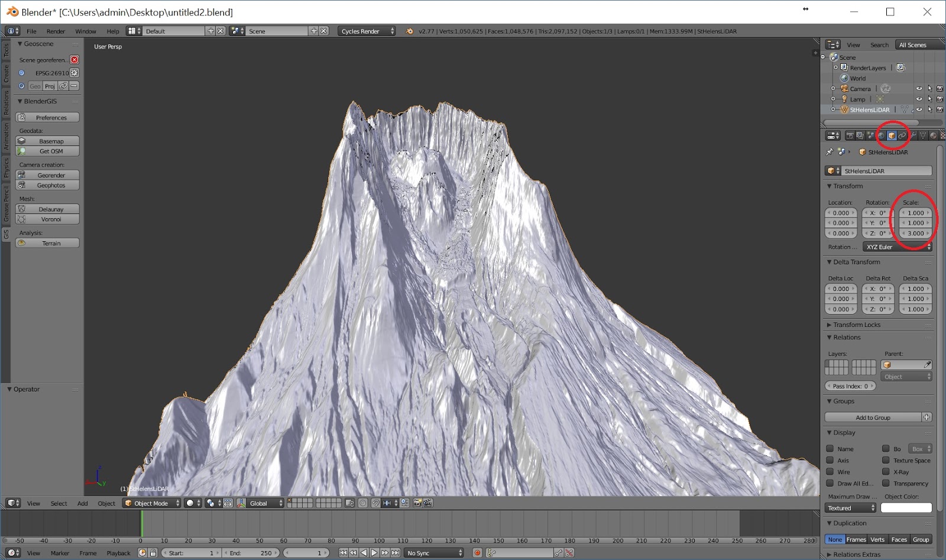The image size is (946, 560).
Task: Open the Modifiers wrench tab icon
Action: point(913,135)
